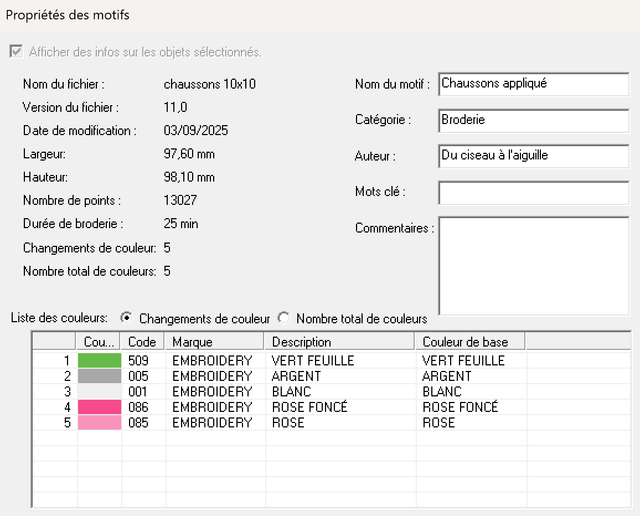Screen dimensions: 640x516
Task: Select color code 509 in row 1
Action: 138,360
